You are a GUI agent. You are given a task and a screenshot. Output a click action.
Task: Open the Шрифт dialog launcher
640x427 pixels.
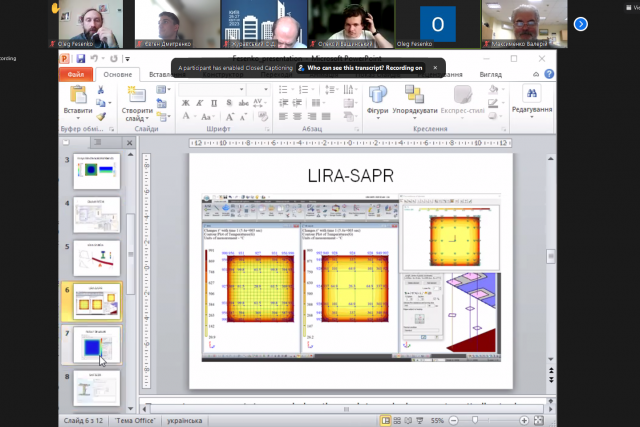tap(267, 129)
